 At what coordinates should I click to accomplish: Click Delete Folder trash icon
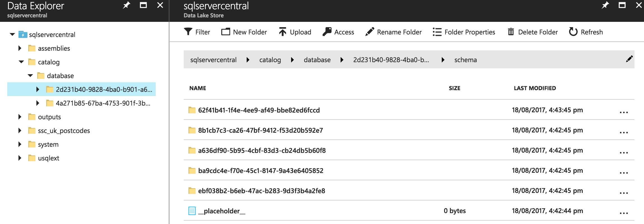tap(511, 32)
